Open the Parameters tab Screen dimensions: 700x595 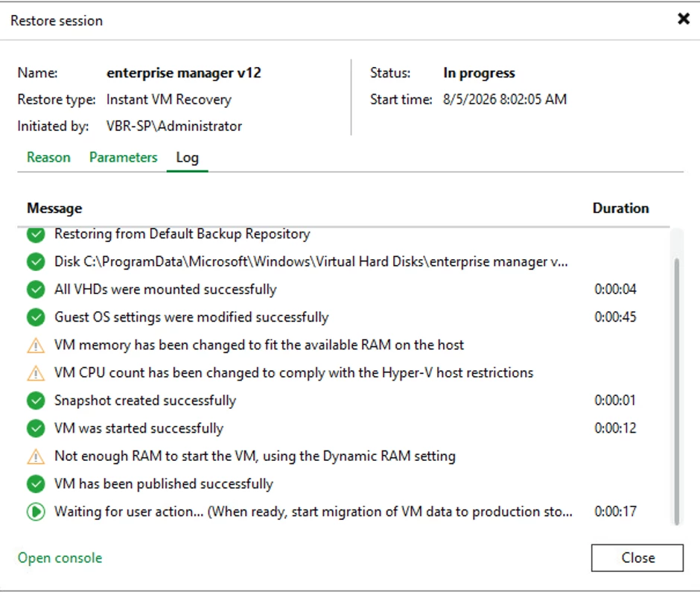(x=123, y=157)
